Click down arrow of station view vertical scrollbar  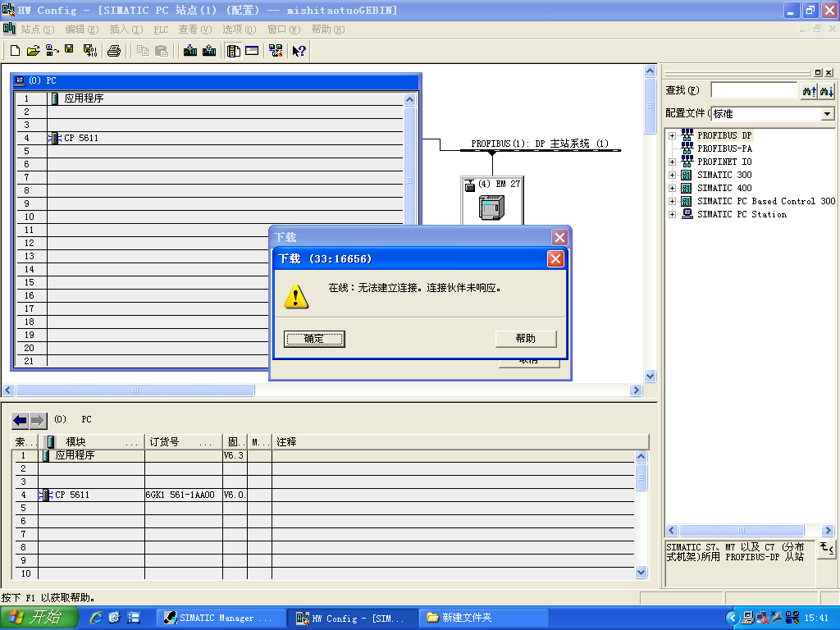650,376
